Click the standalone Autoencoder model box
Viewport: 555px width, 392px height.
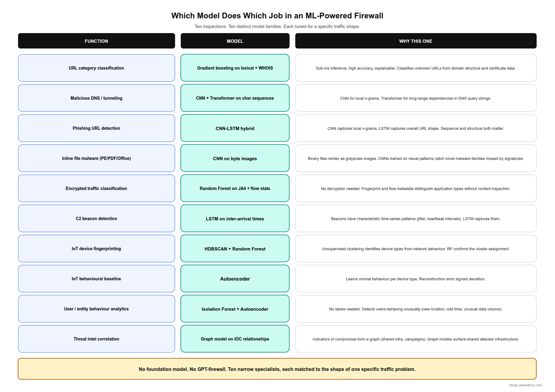point(235,279)
